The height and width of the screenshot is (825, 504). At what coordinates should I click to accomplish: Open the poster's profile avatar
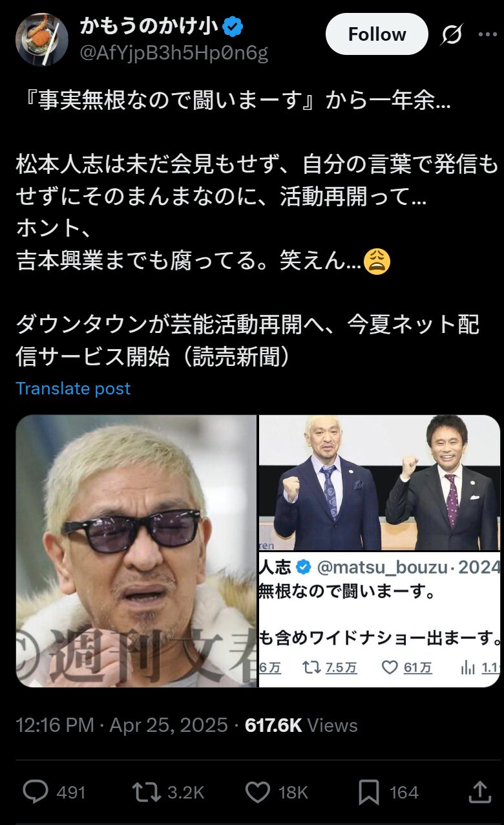pos(42,39)
